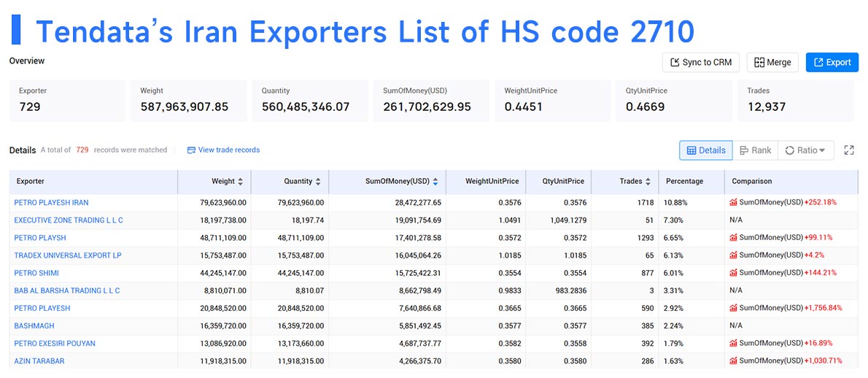Open PETRO PLAYESH exporter row link

coord(42,308)
